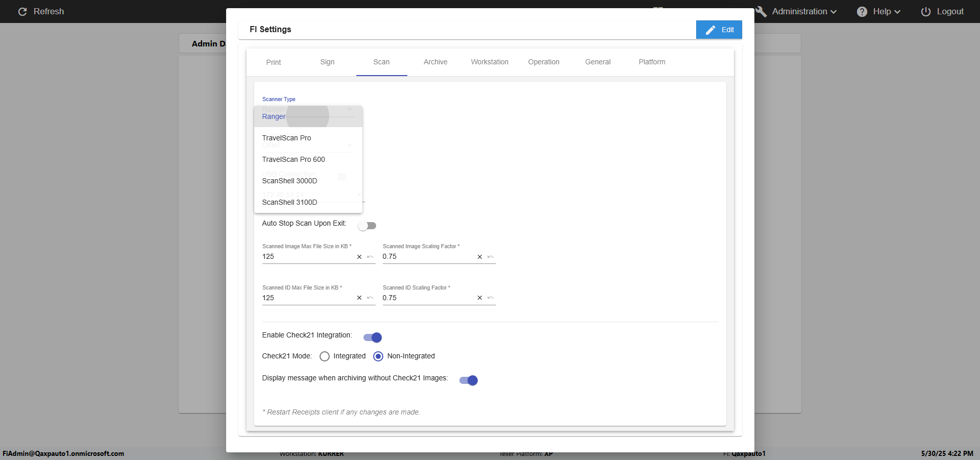Clear the Scanned Image Scaling Factor value
This screenshot has width=980, height=460.
pyautogui.click(x=480, y=257)
